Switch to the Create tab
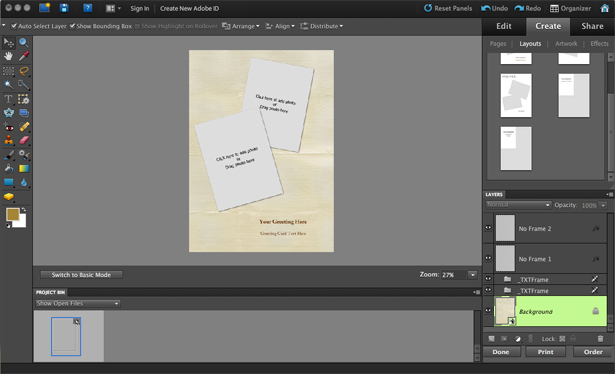 pos(548,26)
